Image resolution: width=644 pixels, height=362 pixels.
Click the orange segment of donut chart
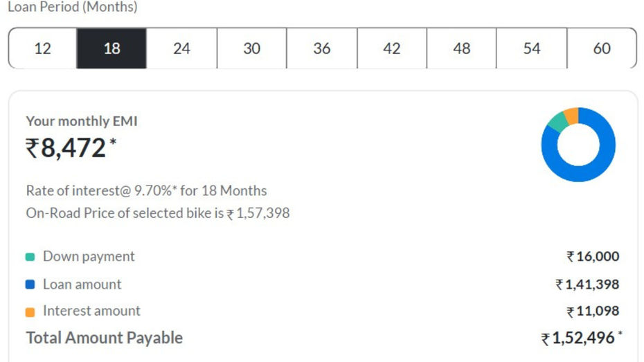point(572,116)
